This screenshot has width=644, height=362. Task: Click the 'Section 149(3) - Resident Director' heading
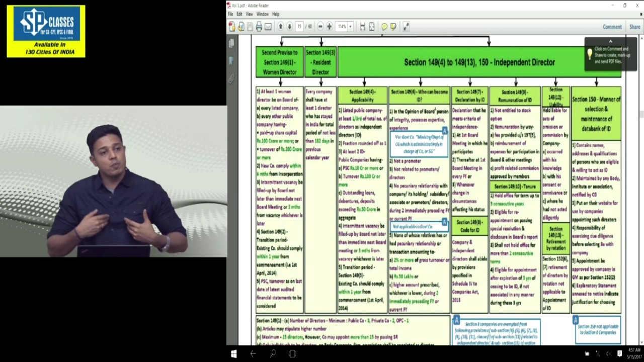[x=320, y=62]
